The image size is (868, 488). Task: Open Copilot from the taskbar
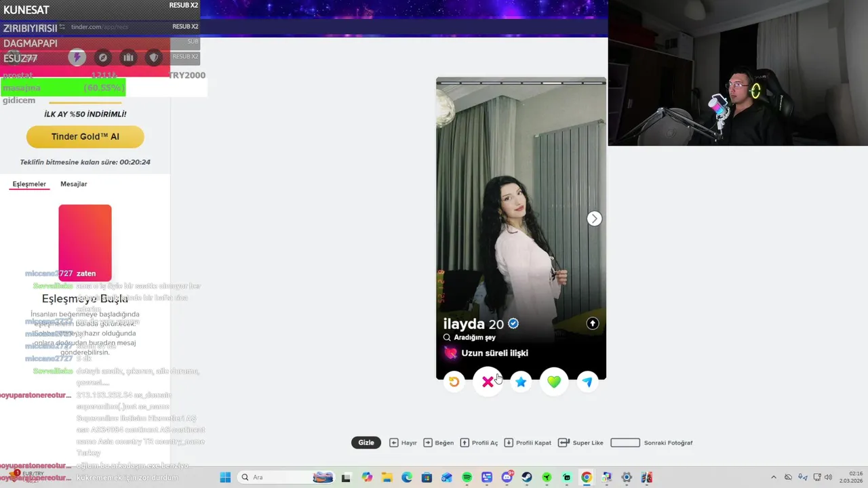pos(367,477)
